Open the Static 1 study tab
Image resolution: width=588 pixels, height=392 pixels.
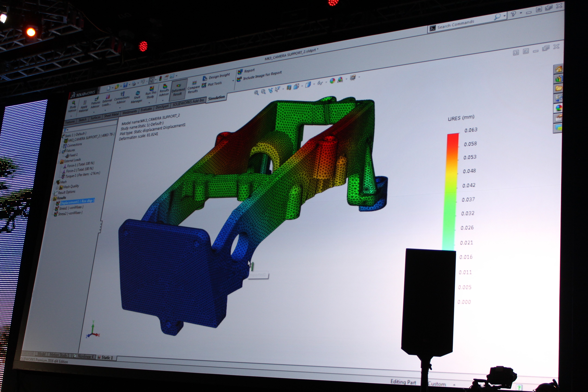coord(106,358)
